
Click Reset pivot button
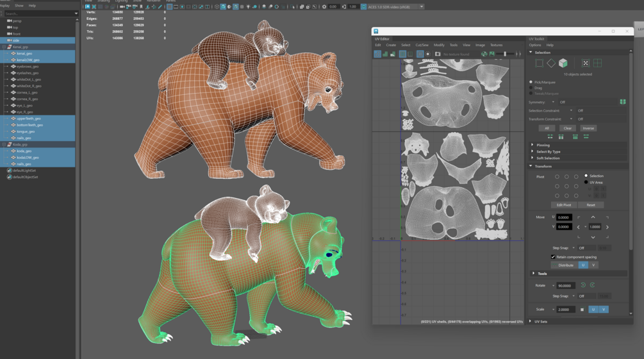(591, 205)
